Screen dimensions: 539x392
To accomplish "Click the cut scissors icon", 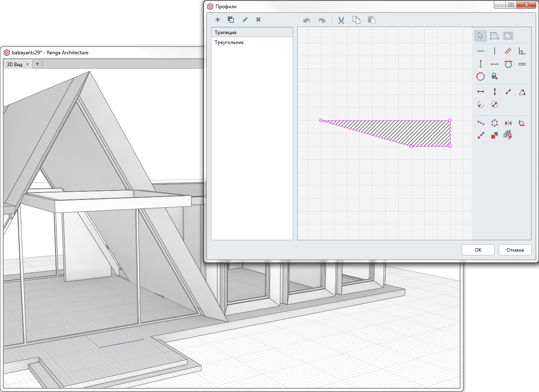I will (341, 20).
